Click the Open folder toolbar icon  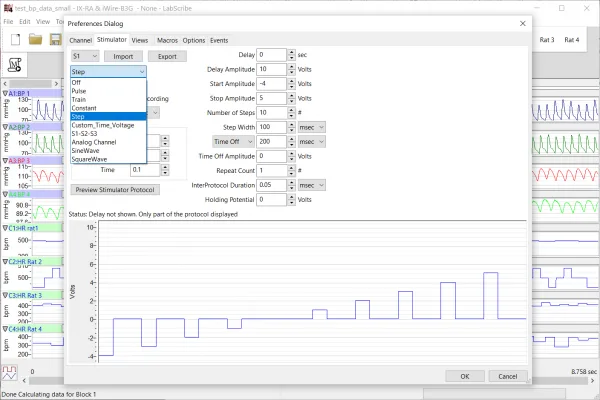click(x=36, y=39)
